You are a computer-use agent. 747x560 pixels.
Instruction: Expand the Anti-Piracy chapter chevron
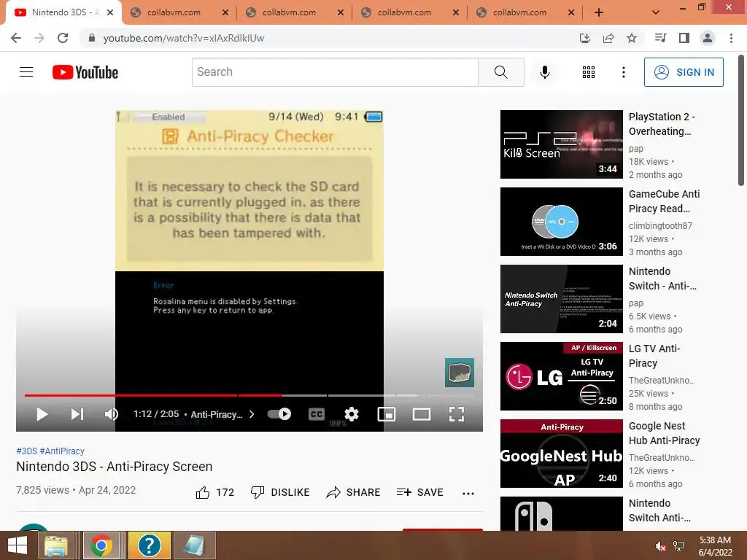(252, 414)
